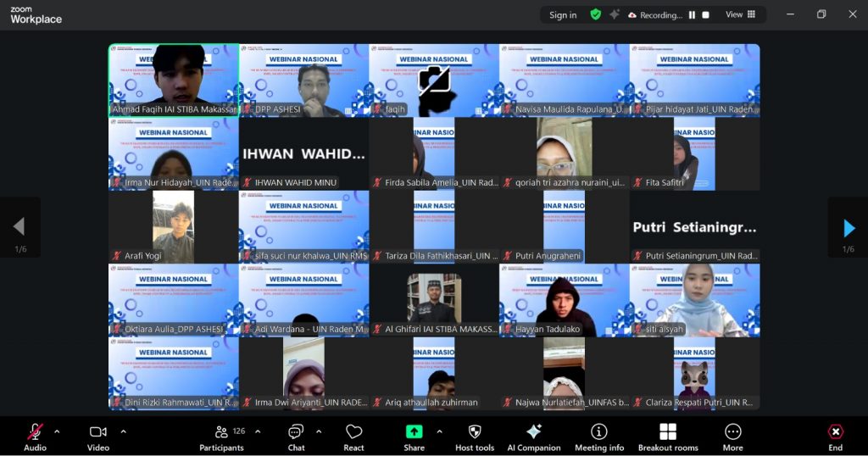Image resolution: width=868 pixels, height=456 pixels.
Task: Click the red End meeting button
Action: pos(835,436)
